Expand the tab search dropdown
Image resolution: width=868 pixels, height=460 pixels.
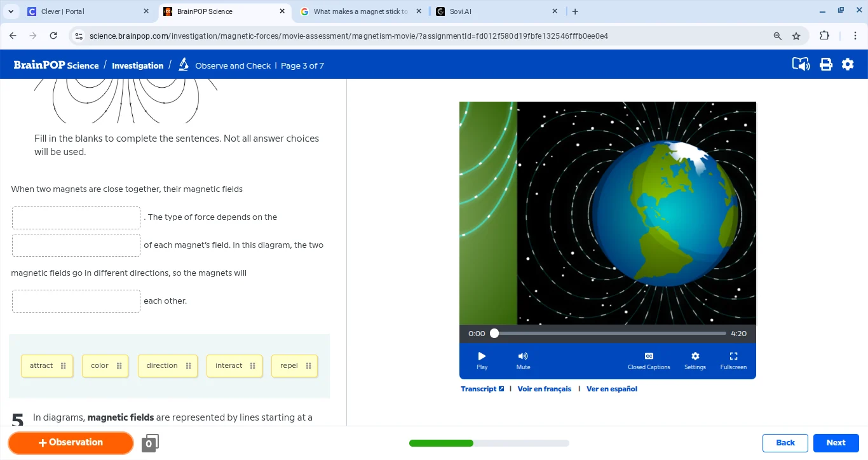[11, 11]
